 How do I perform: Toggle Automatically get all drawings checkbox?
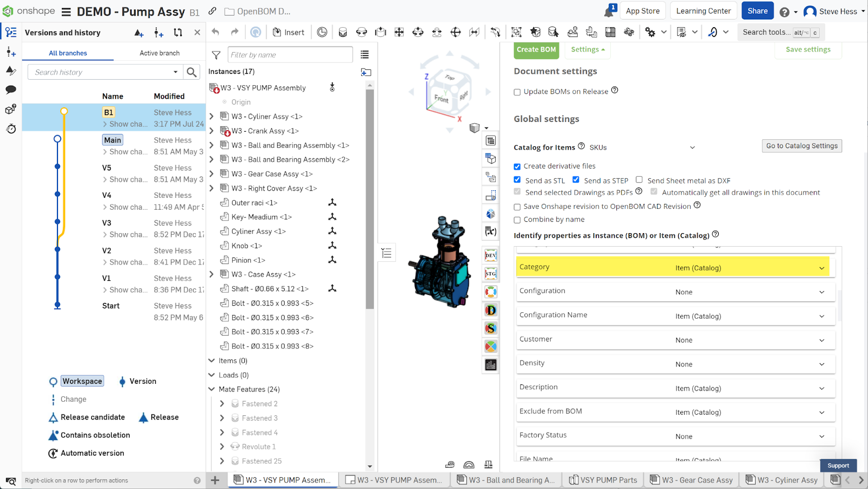(654, 192)
